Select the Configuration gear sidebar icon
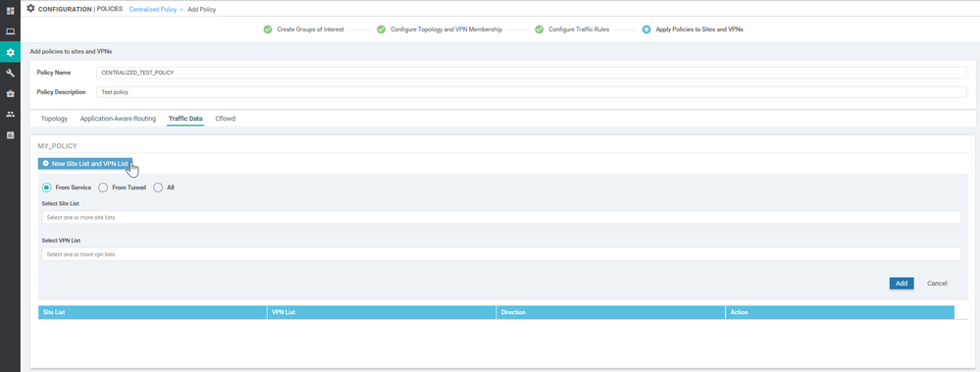The width and height of the screenshot is (980, 372). click(10, 52)
